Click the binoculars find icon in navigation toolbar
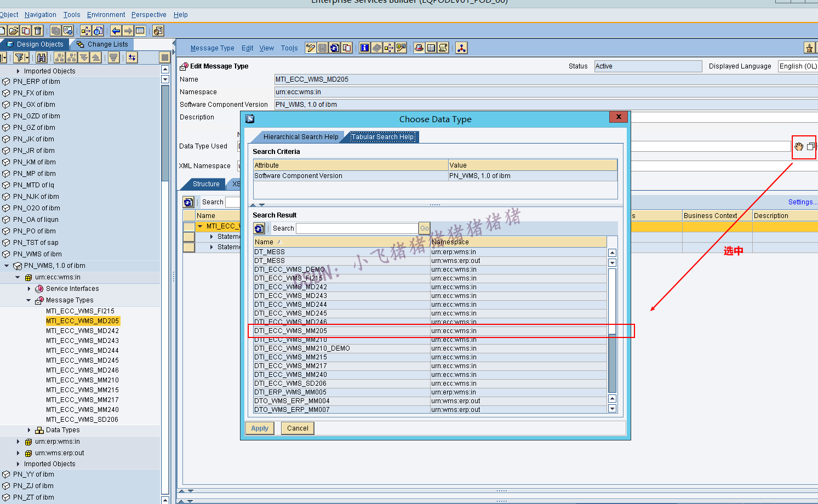The height and width of the screenshot is (504, 818). (41, 58)
